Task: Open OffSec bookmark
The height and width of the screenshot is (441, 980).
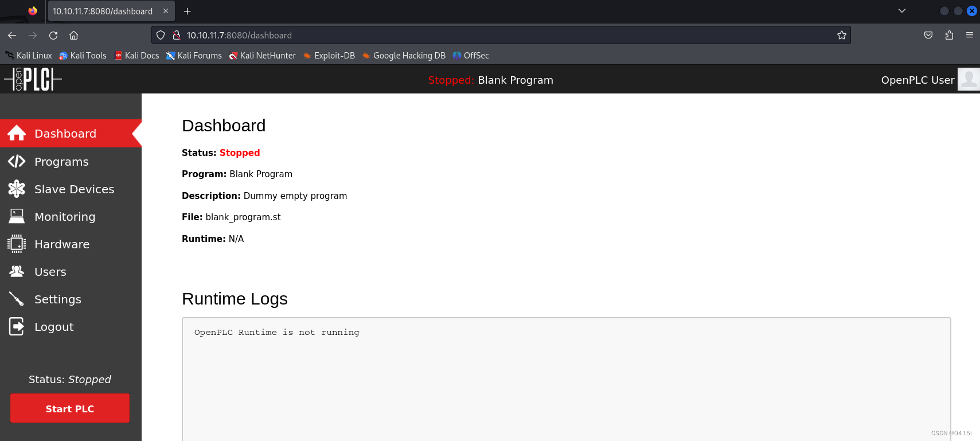Action: (471, 56)
